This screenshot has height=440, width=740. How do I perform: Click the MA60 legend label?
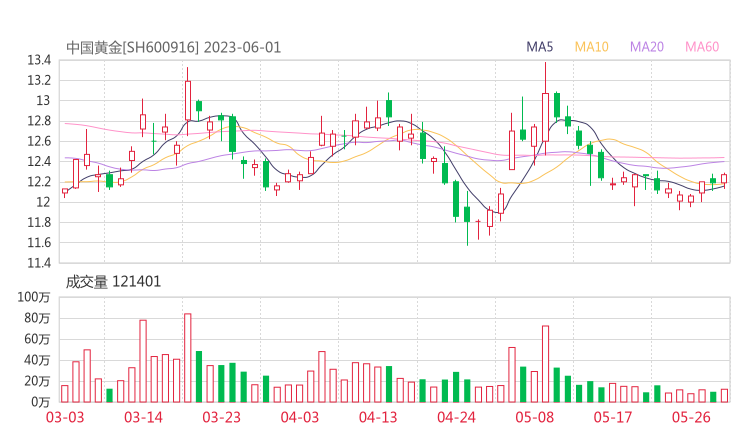pyautogui.click(x=702, y=47)
